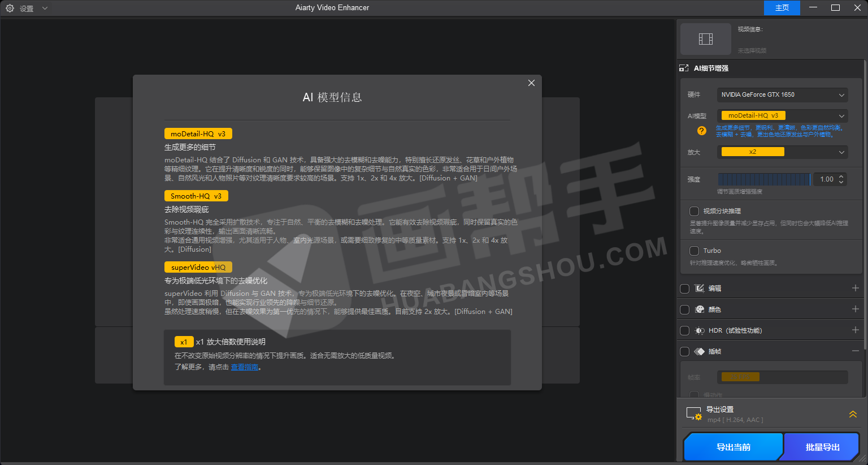This screenshot has height=465, width=868.
Task: Click the video film thumbnail icon
Action: coord(706,39)
